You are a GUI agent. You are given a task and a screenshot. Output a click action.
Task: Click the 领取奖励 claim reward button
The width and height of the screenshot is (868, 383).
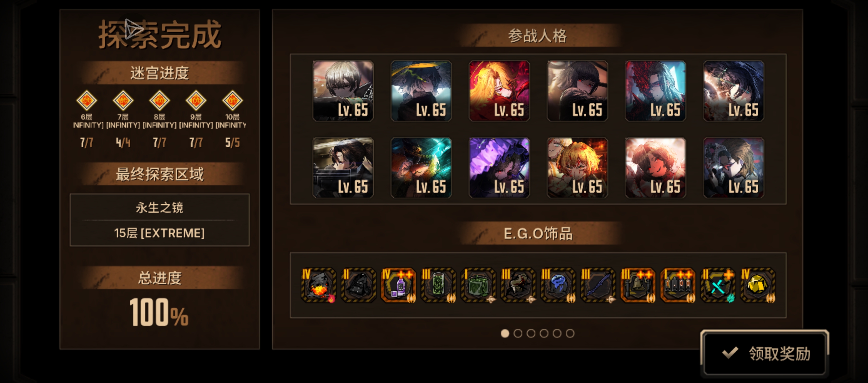tap(764, 353)
